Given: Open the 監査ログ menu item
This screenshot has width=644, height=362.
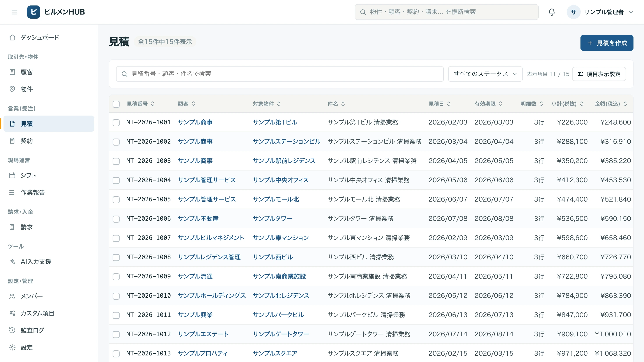Looking at the screenshot, I should (x=49, y=330).
